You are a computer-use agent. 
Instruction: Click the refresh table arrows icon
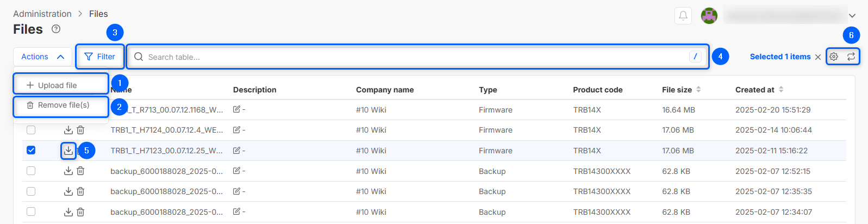(851, 57)
